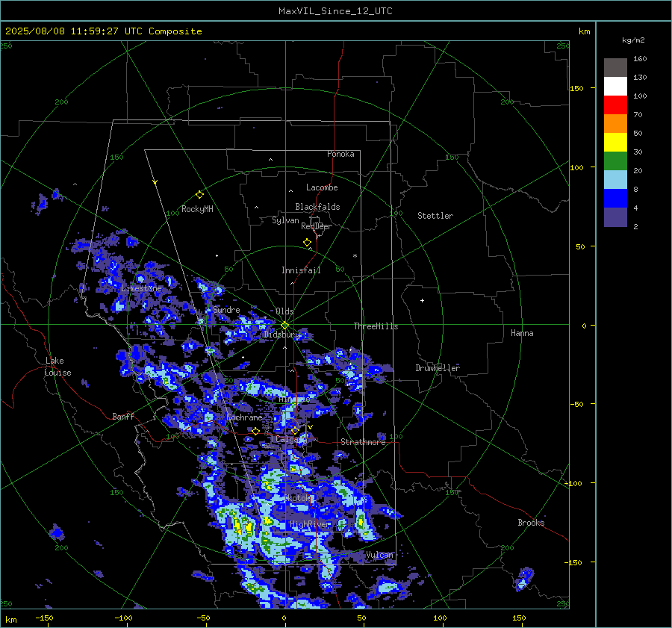
Task: Click the Innisfail town label
Action: pyautogui.click(x=301, y=270)
